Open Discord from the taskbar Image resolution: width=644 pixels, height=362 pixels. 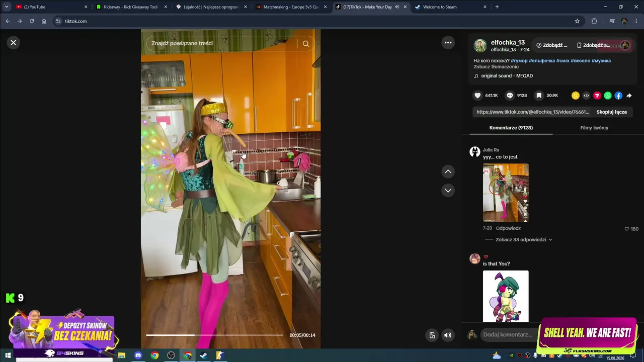click(138, 355)
